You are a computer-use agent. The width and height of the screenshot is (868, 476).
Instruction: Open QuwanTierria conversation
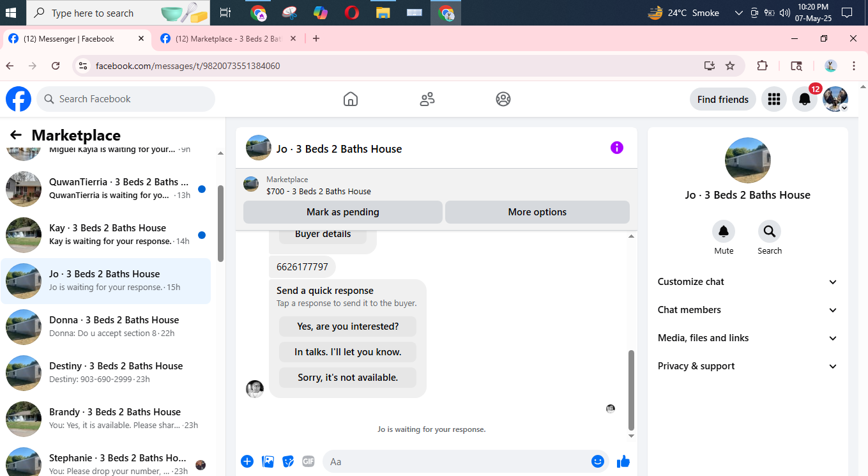[106, 188]
